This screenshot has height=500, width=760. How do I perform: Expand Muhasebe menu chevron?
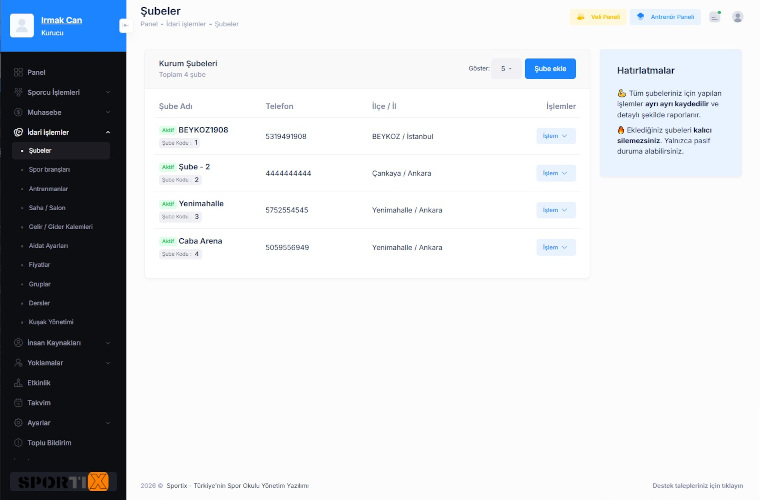108,112
